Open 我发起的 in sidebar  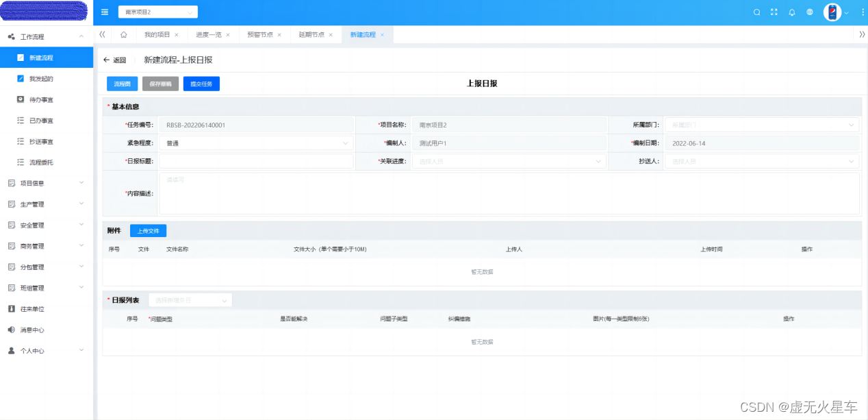click(x=47, y=79)
